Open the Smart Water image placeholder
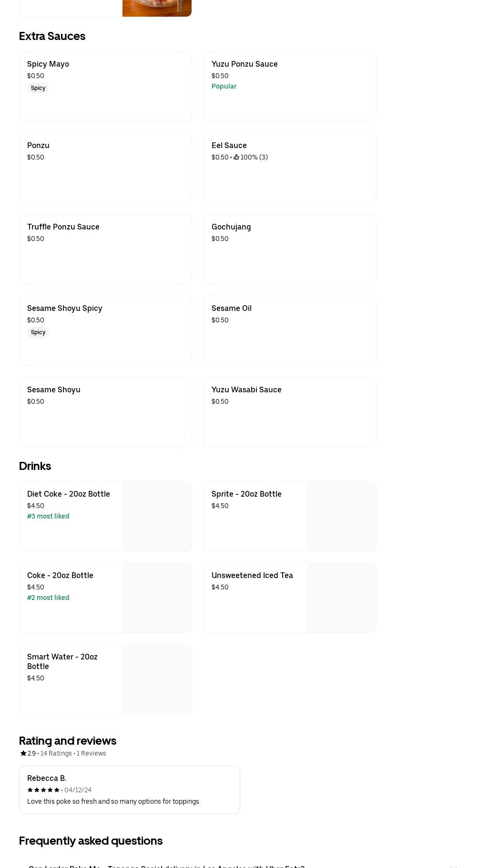The width and height of the screenshot is (488, 868). pos(157,679)
